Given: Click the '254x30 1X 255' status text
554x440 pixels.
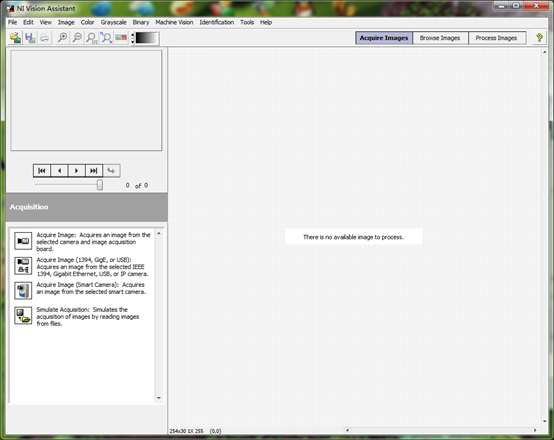Looking at the screenshot, I should (x=186, y=431).
